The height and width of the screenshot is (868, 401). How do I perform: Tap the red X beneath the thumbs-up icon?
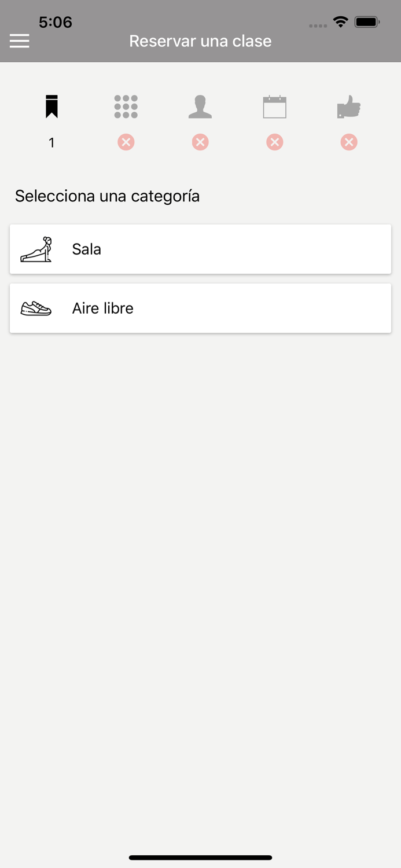[348, 142]
